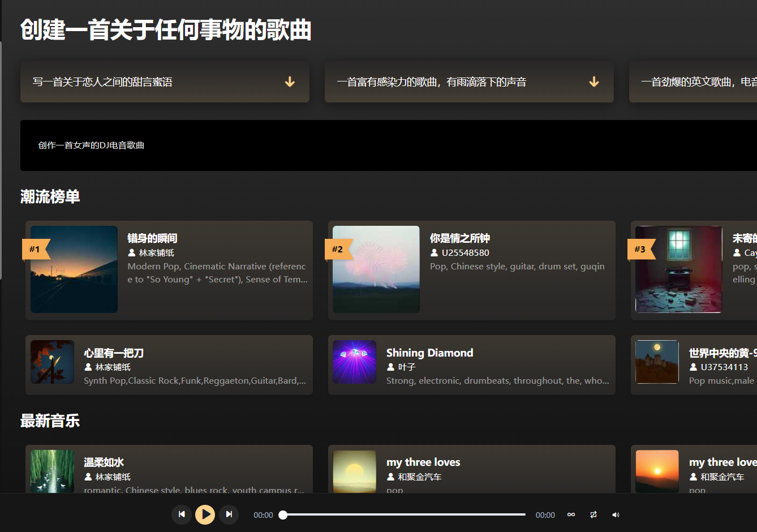
Task: Skip to the next track
Action: (229, 514)
